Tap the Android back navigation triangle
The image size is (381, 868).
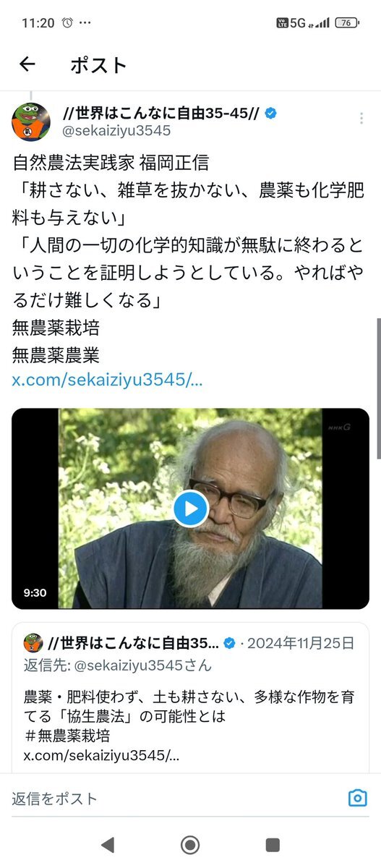tap(108, 844)
